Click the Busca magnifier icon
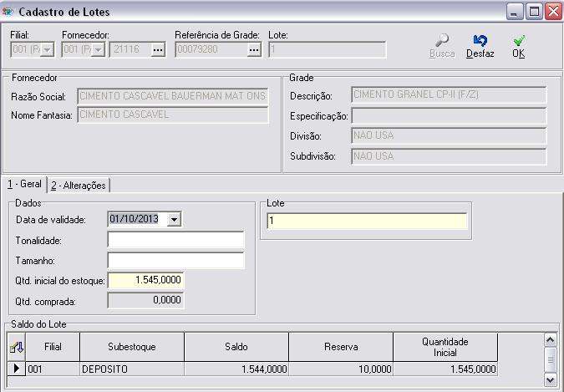This screenshot has height=392, width=564. 442,40
